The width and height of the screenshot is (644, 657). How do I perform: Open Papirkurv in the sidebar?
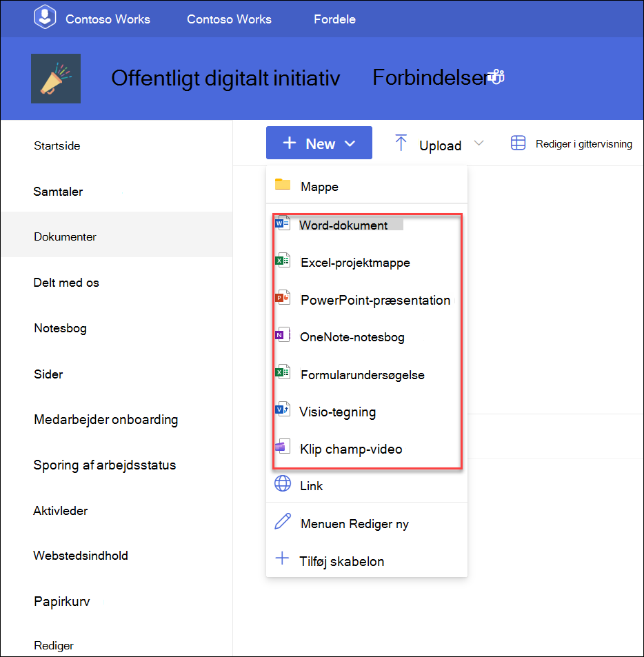pyautogui.click(x=61, y=601)
